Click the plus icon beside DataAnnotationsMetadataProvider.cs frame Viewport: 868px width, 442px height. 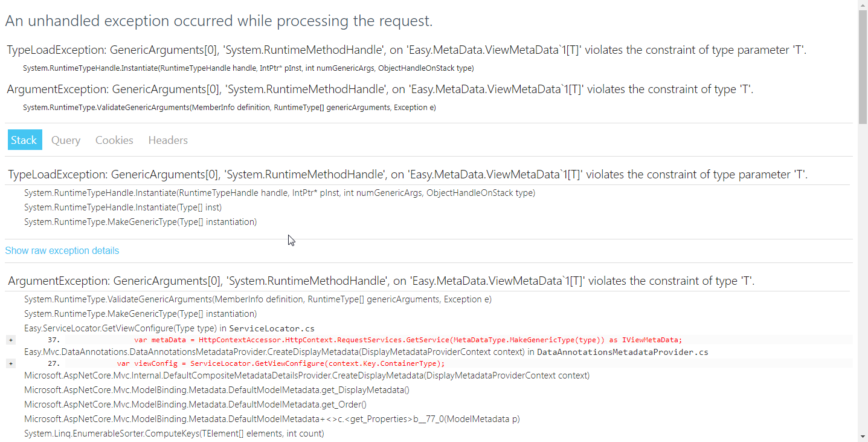pos(10,363)
